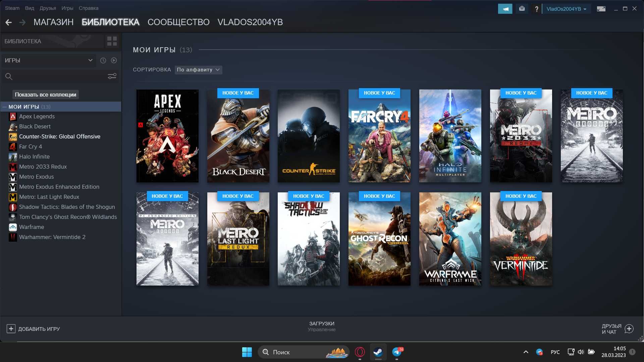Viewport: 644px width, 362px height.
Task: Open the question mark help icon
Action: 536,9
